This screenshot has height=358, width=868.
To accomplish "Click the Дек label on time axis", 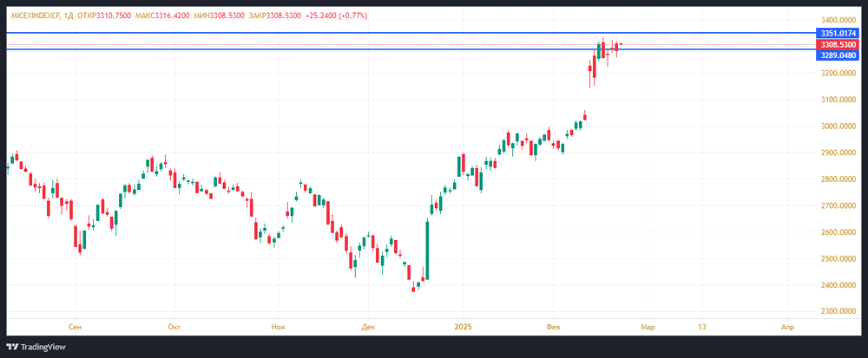I will coord(368,327).
